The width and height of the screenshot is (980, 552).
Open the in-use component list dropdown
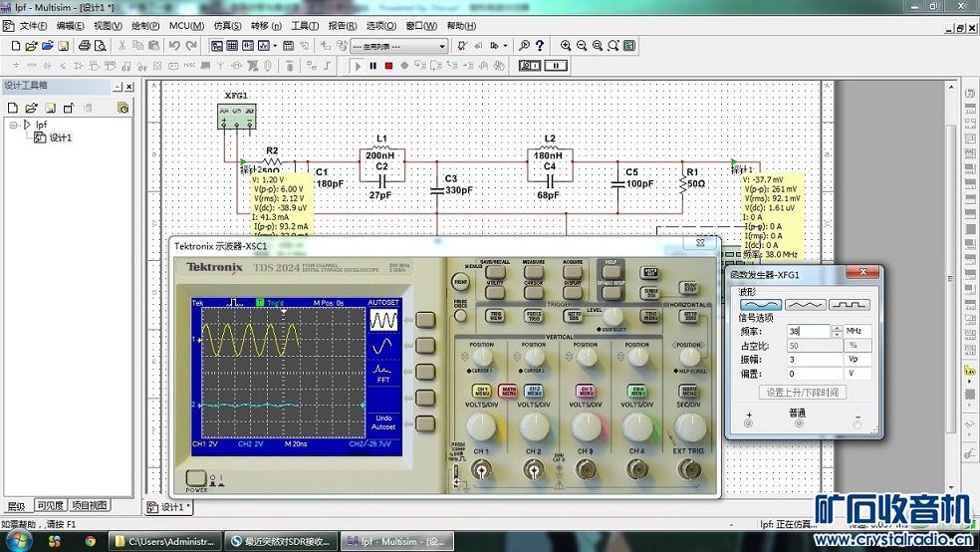[x=442, y=46]
